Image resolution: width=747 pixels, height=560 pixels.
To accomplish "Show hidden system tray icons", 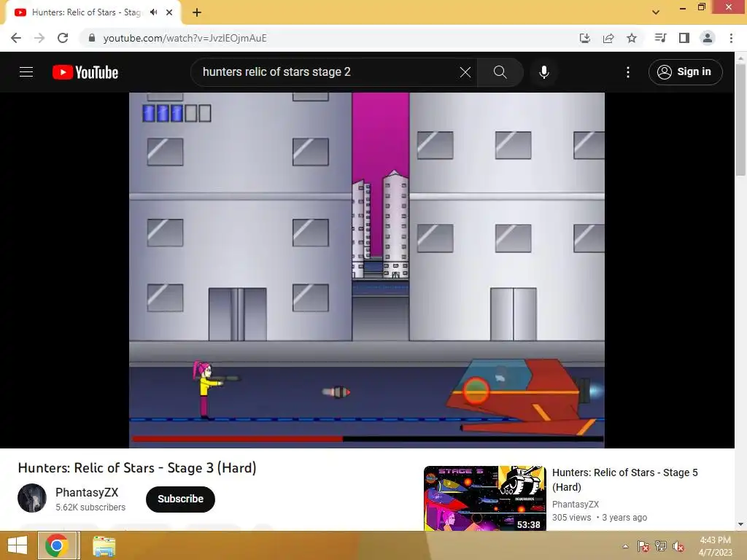I will click(625, 547).
